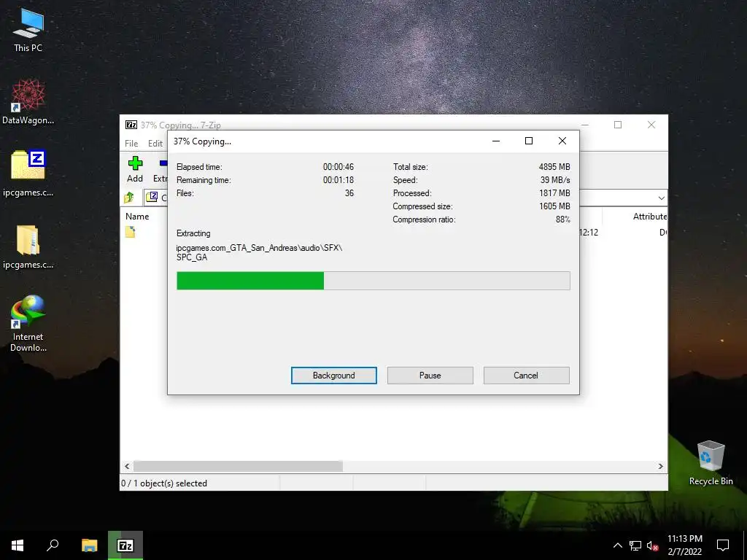Click the "00:01:18" remaining time value
The height and width of the screenshot is (560, 747).
point(338,180)
